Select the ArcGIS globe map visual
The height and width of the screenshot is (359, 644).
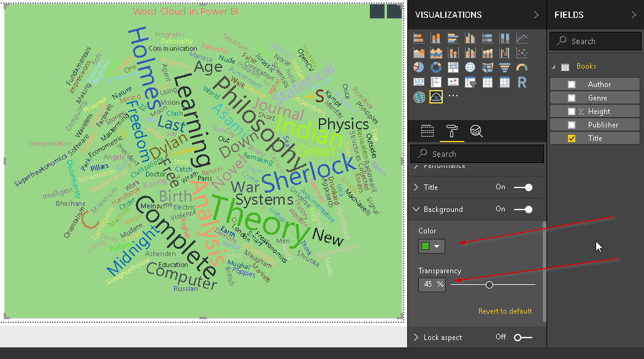pyautogui.click(x=418, y=97)
